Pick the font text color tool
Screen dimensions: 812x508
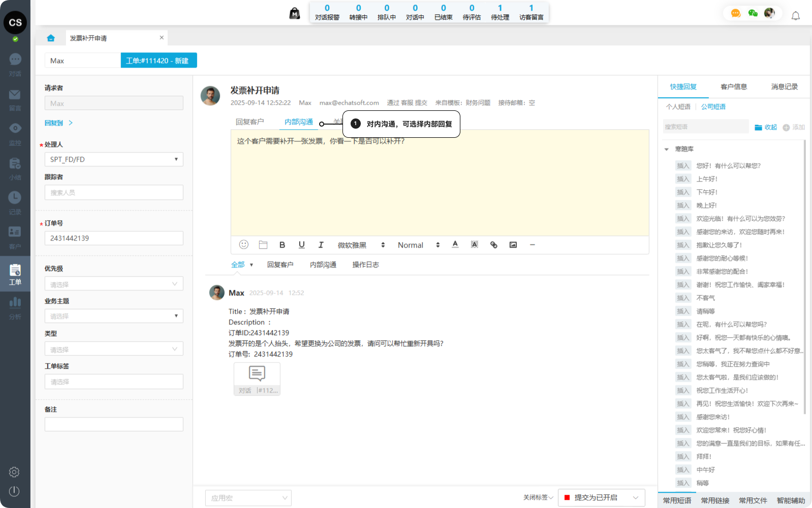coord(455,245)
